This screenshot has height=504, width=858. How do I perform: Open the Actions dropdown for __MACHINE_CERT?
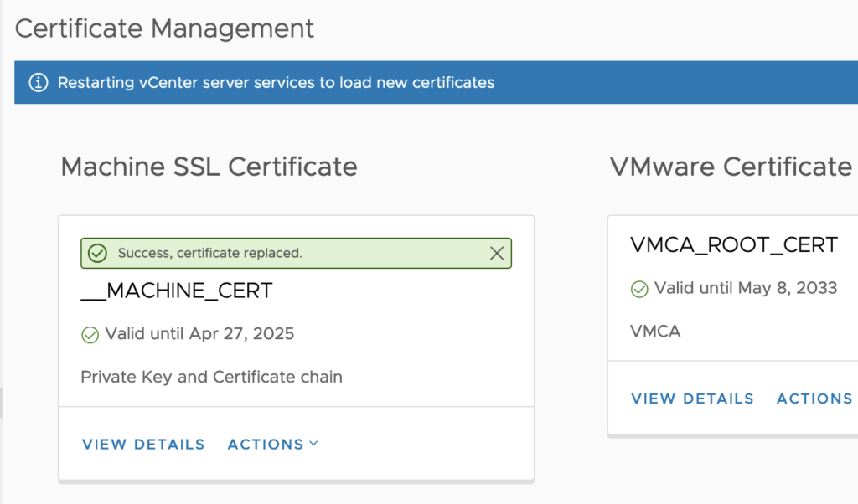(x=266, y=444)
